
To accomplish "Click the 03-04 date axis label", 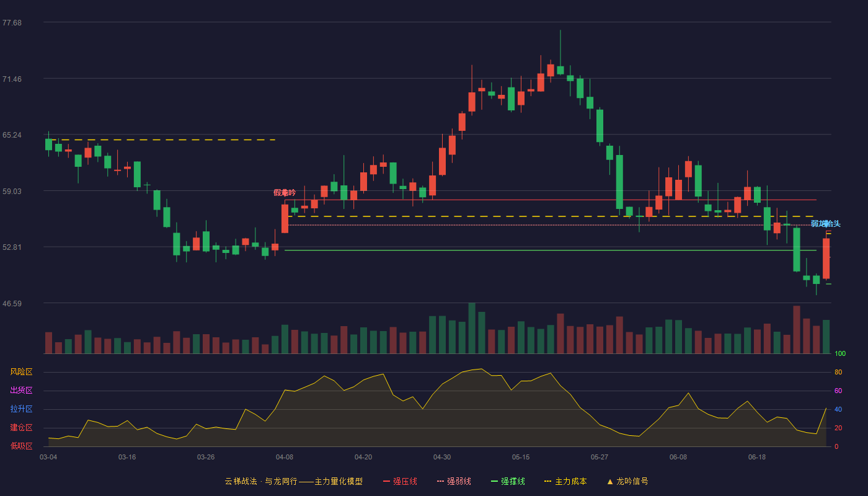I will (48, 457).
